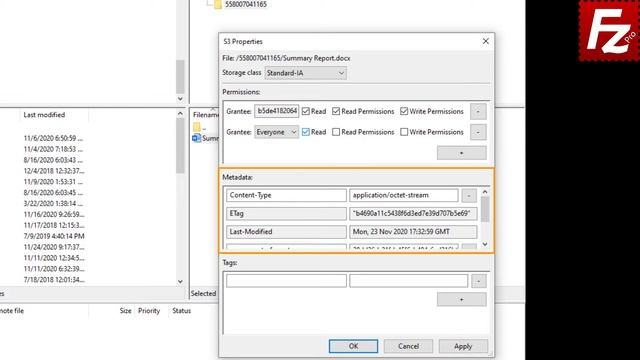Screen dimensions: 640x360
Task: Click the Metadata scrollbar thumb
Action: (x=485, y=209)
